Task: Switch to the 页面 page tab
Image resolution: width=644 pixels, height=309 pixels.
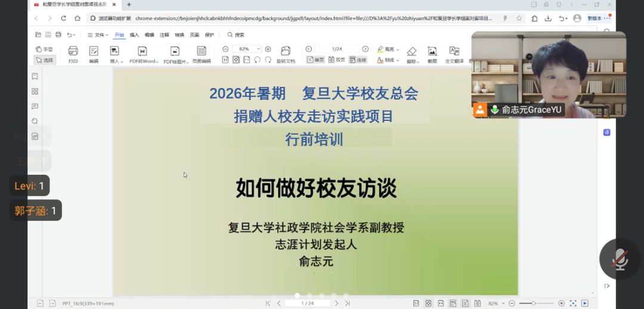Action: click(194, 35)
